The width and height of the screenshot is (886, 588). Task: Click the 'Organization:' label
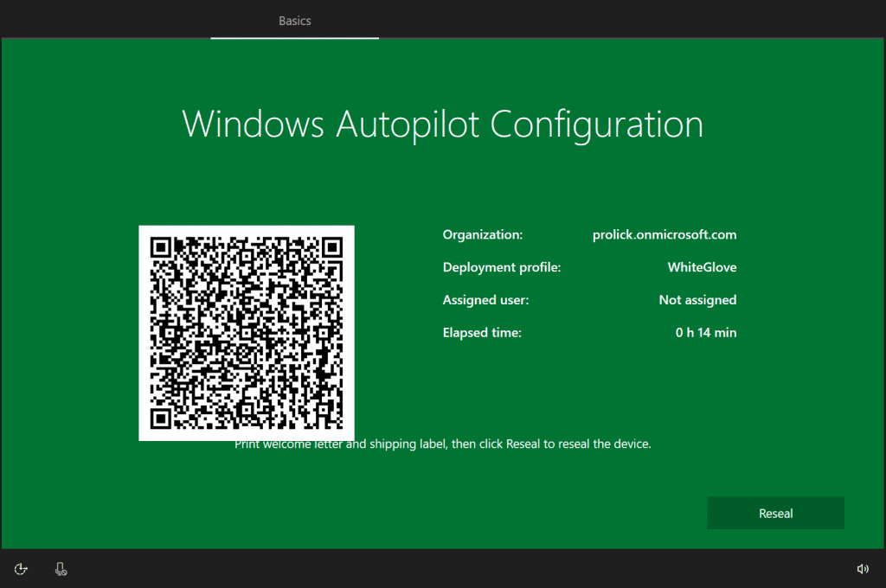483,234
